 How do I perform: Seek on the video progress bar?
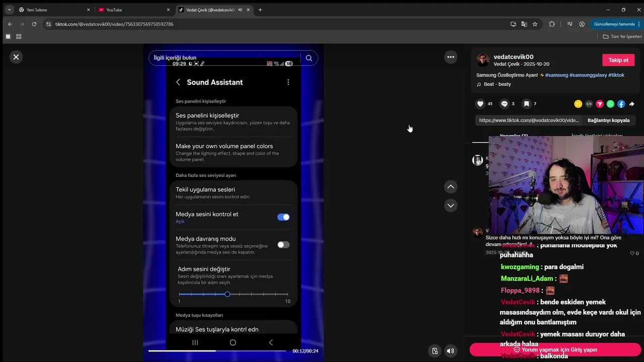(x=217, y=351)
